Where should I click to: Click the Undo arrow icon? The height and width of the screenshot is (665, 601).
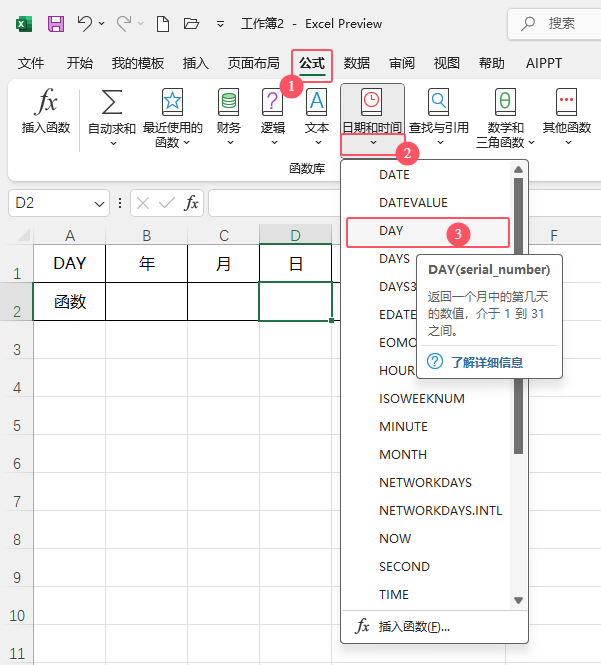tap(85, 23)
